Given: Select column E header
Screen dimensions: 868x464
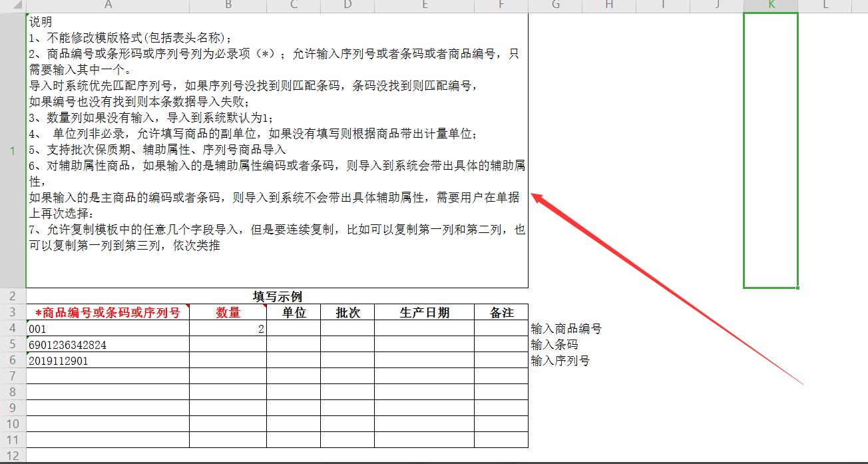Looking at the screenshot, I should (x=425, y=5).
